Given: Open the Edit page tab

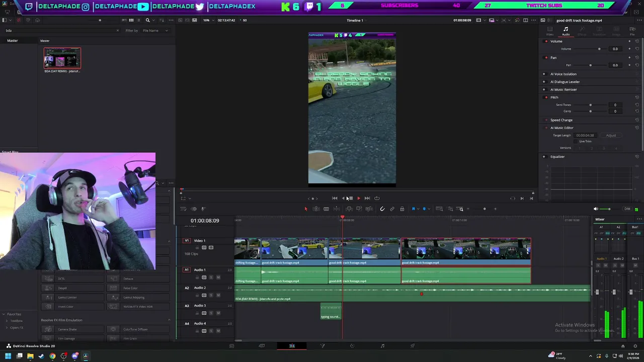Looking at the screenshot, I should [x=292, y=346].
